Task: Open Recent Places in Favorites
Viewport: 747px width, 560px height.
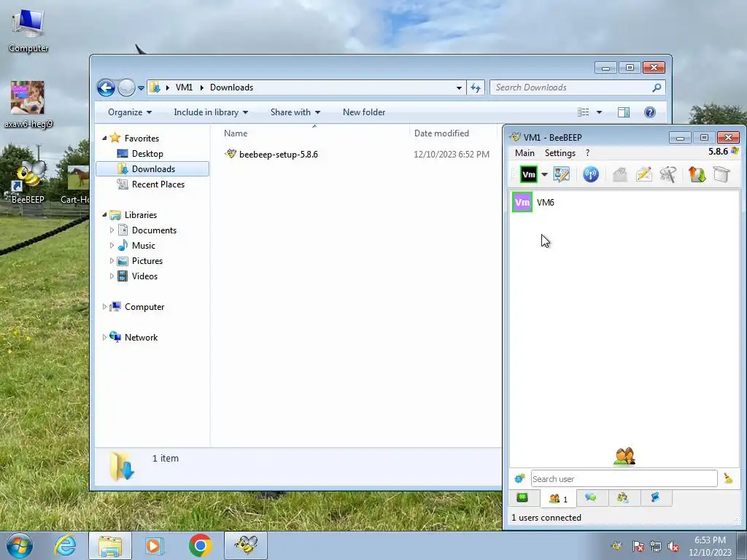Action: tap(158, 184)
